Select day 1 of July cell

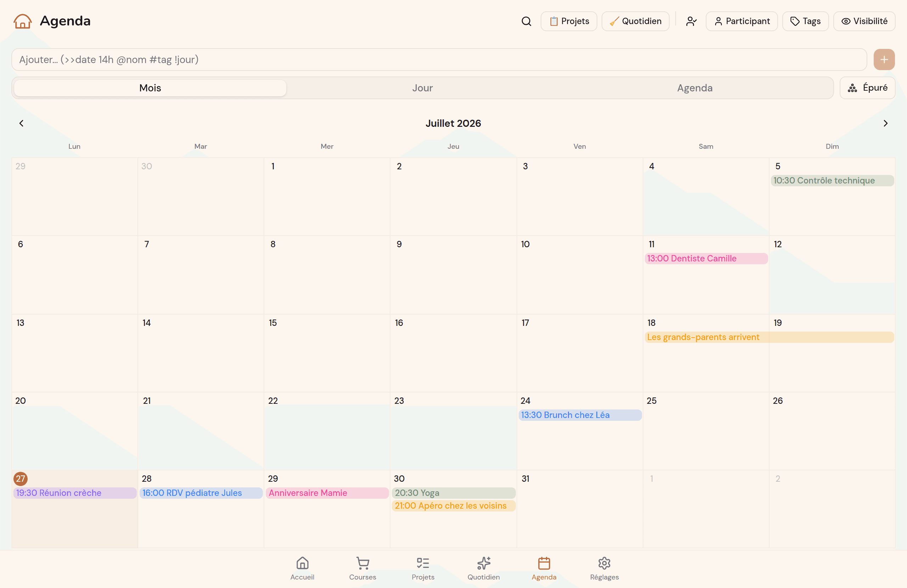pos(327,197)
